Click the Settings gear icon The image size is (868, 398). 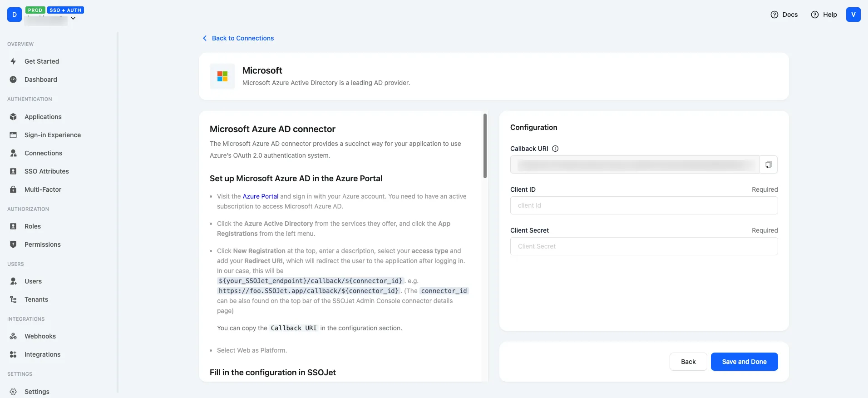click(13, 392)
